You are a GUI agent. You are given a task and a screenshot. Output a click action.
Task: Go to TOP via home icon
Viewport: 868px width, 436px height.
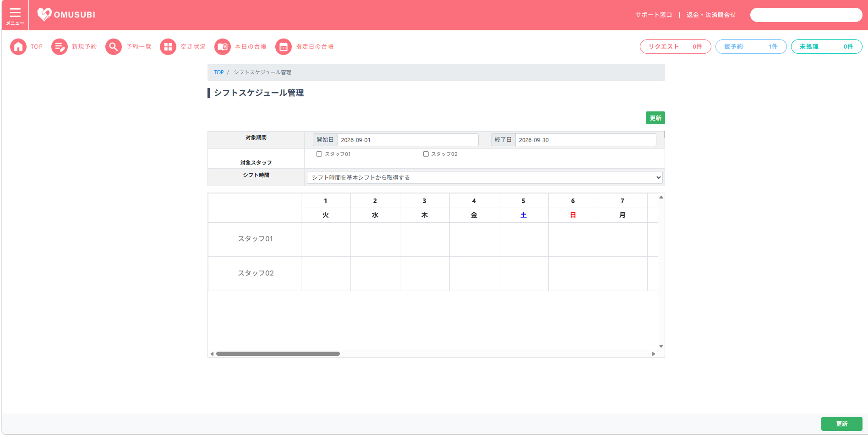click(x=18, y=47)
